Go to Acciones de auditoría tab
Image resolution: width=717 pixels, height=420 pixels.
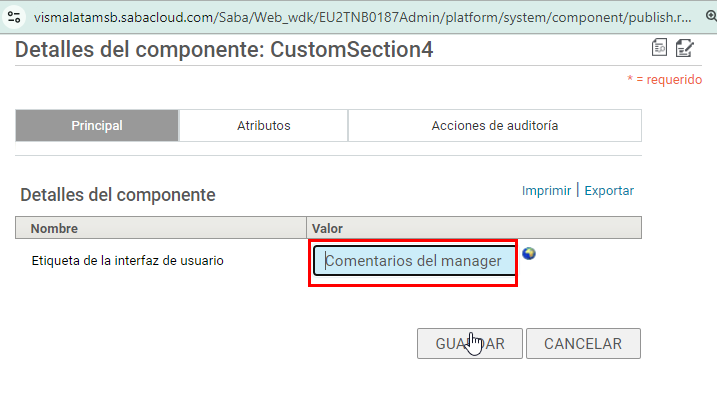pos(494,126)
